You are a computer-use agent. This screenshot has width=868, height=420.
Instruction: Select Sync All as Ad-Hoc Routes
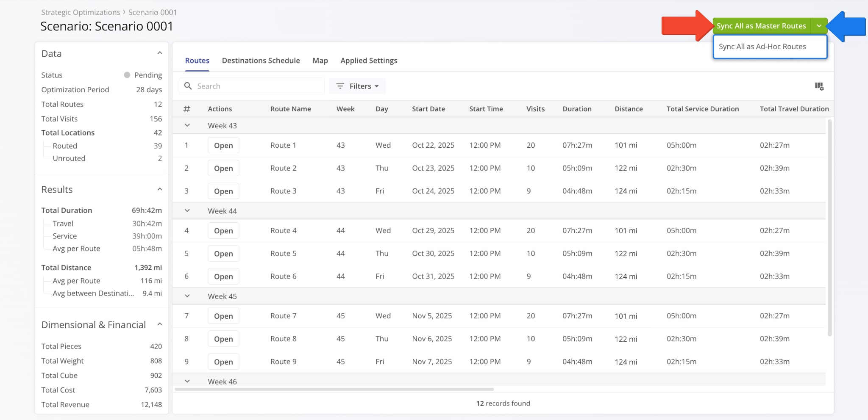762,47
